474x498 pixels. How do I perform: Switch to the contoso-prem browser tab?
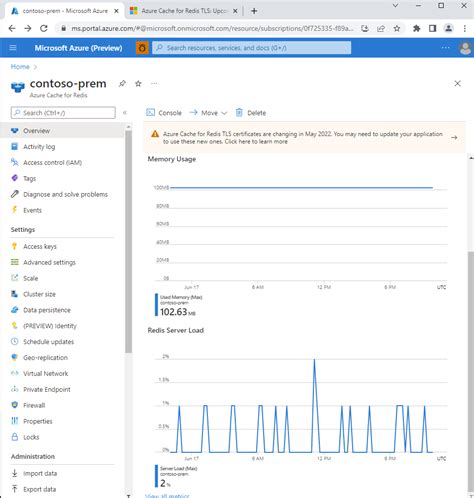(x=65, y=11)
